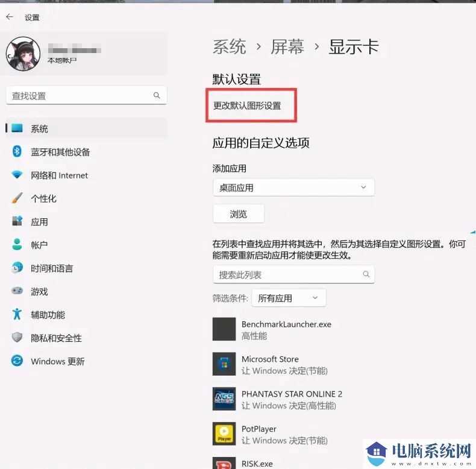Open Windows 更新 page
Viewport: 476px width, 469px height.
point(86,361)
